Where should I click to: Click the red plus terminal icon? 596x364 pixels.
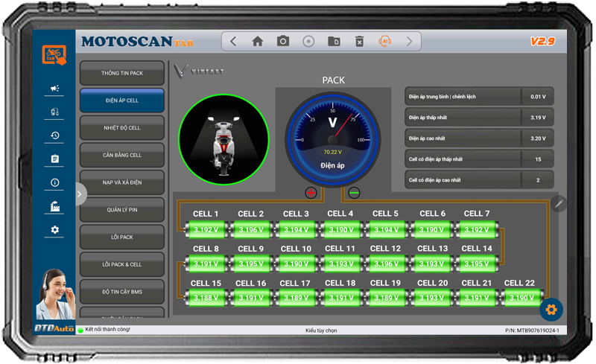pos(311,193)
